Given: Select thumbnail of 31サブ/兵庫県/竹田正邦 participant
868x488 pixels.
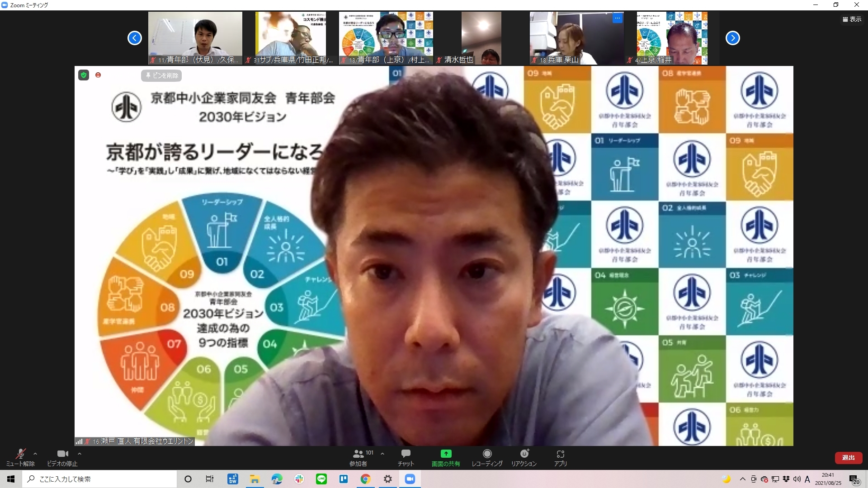Looking at the screenshot, I should pyautogui.click(x=290, y=38).
